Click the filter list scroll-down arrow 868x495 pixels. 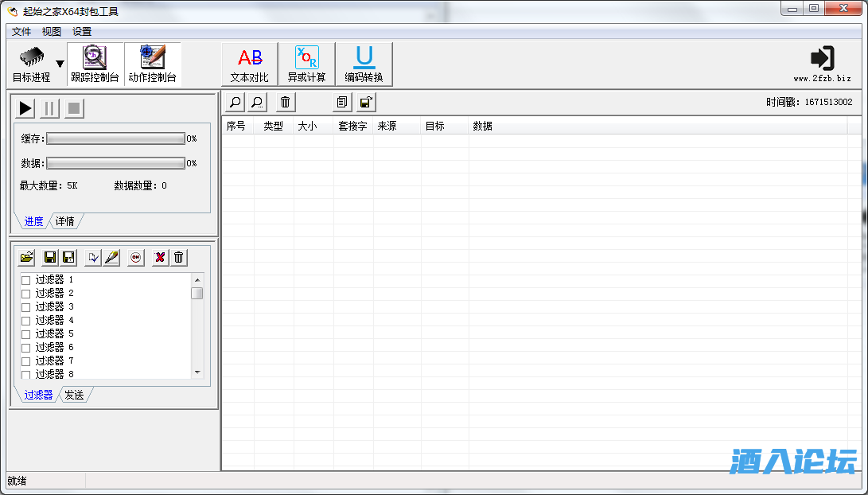pos(197,372)
